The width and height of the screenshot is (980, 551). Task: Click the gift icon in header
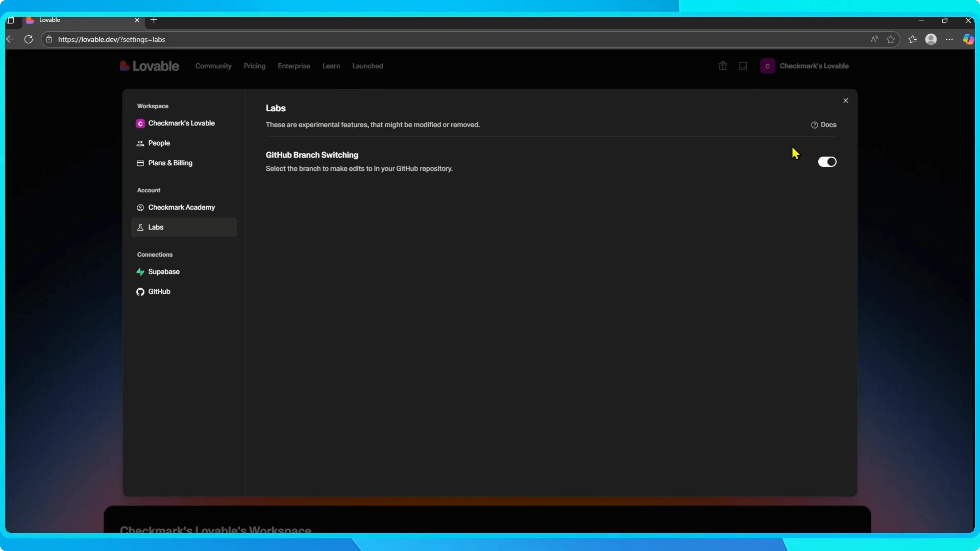click(722, 66)
